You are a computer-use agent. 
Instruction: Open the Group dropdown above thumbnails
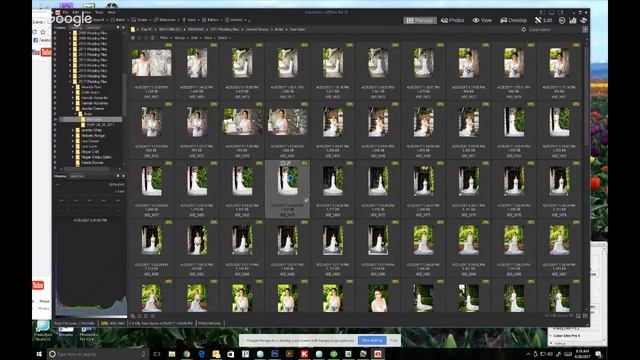tap(181, 38)
